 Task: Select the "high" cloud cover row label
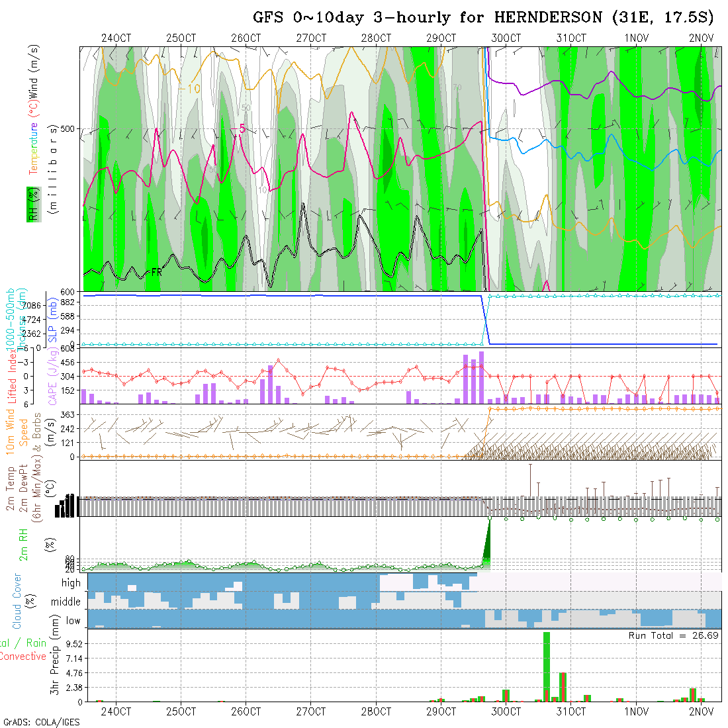coord(71,583)
